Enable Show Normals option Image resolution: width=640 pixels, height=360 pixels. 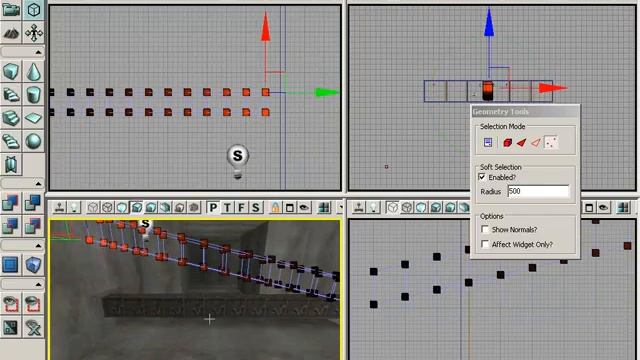coord(485,229)
